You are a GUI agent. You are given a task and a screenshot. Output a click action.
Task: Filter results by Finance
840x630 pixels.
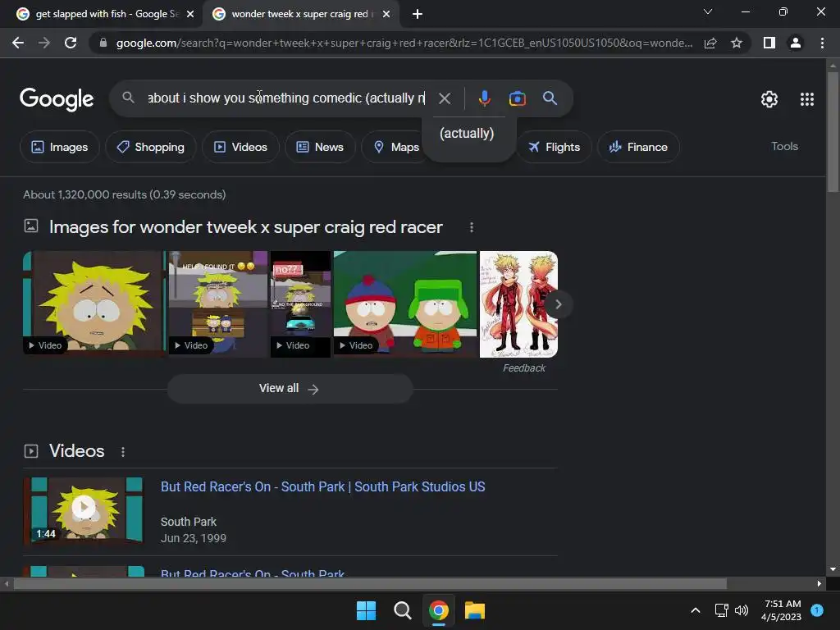[638, 147]
